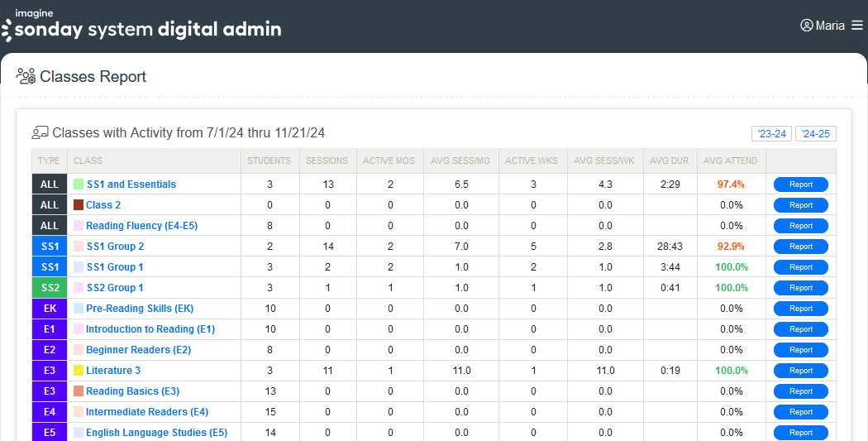Click the SS2 type badge
This screenshot has height=441, width=868.
(50, 288)
